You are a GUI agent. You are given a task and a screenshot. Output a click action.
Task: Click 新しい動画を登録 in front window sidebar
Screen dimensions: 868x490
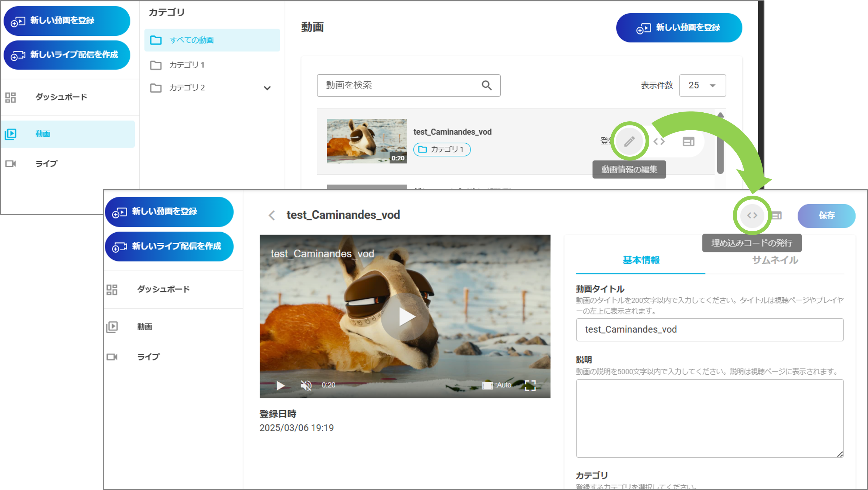click(x=169, y=212)
